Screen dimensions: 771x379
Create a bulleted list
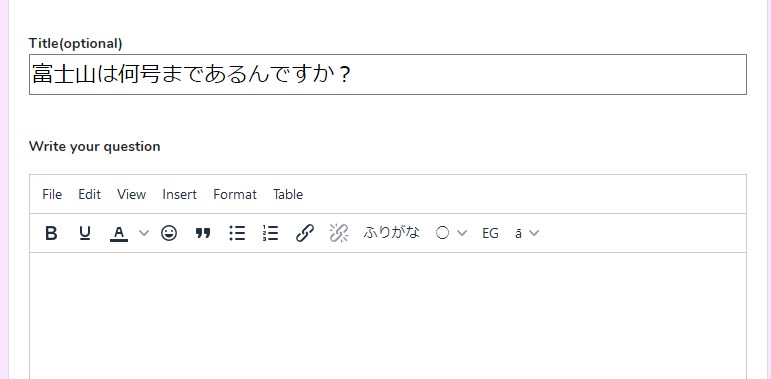(237, 233)
